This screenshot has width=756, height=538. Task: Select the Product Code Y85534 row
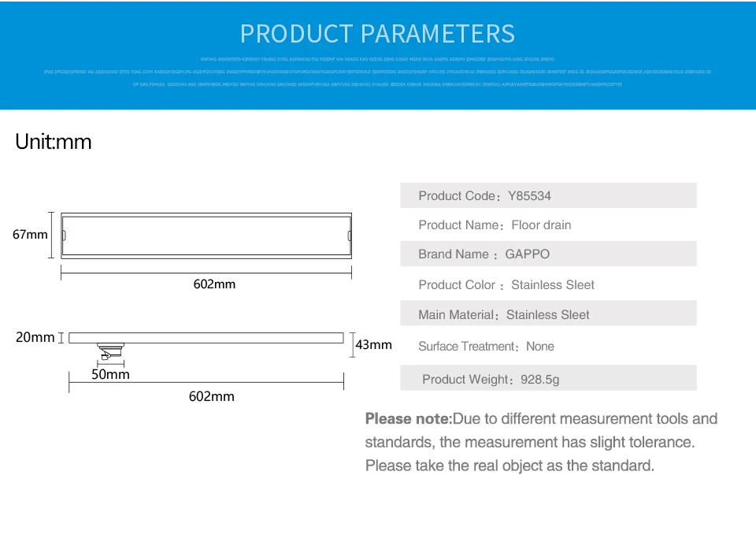[548, 195]
